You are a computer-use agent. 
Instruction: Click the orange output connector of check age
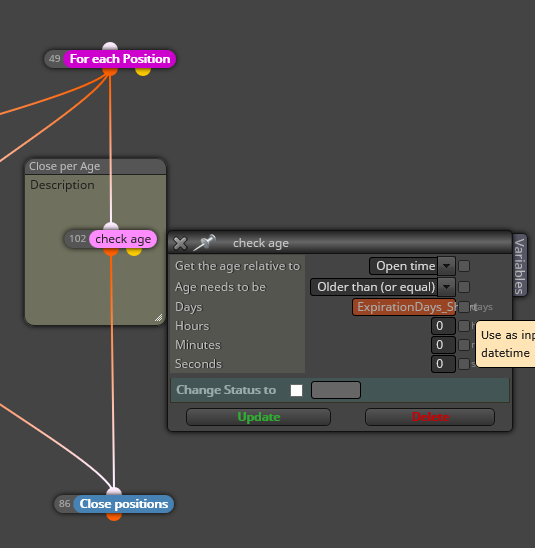click(111, 251)
